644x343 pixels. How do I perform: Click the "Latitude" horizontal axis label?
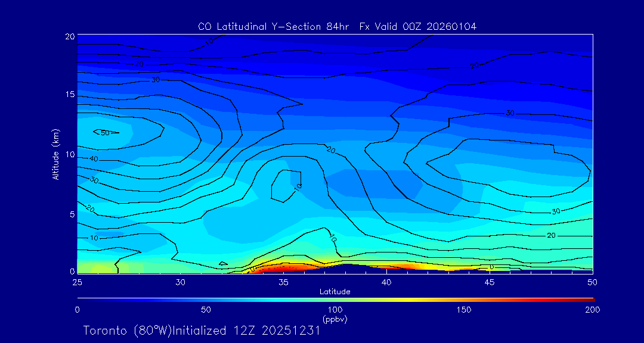[x=335, y=292]
